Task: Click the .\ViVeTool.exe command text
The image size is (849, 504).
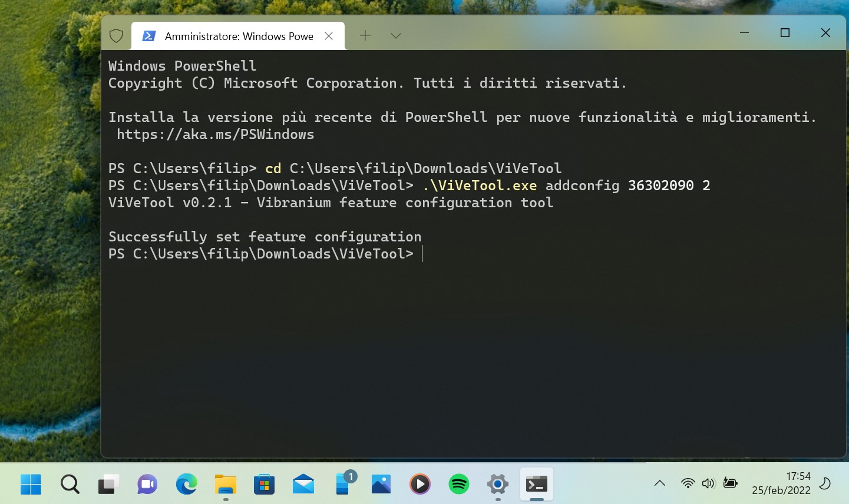Action: pyautogui.click(x=480, y=185)
